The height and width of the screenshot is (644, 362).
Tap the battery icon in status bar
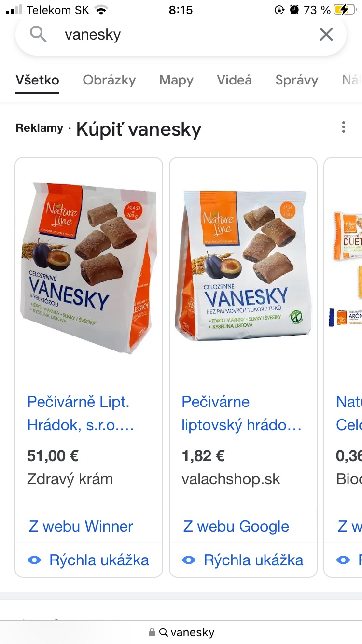tap(344, 10)
